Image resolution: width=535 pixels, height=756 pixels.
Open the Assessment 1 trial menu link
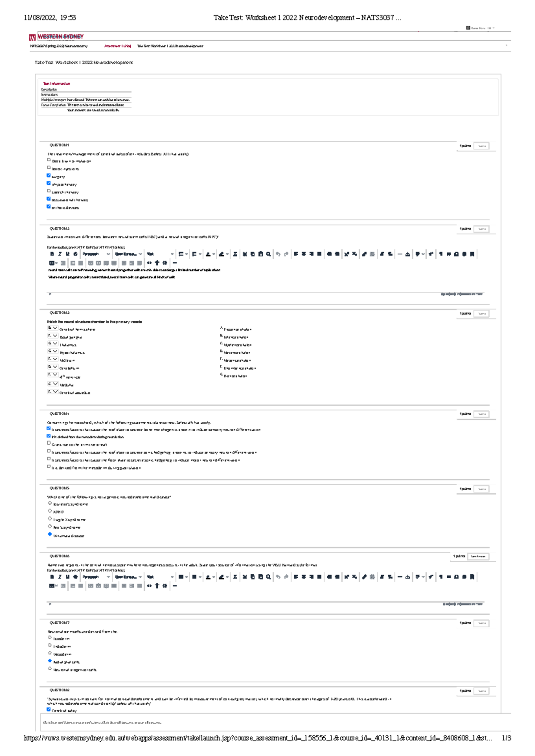118,45
